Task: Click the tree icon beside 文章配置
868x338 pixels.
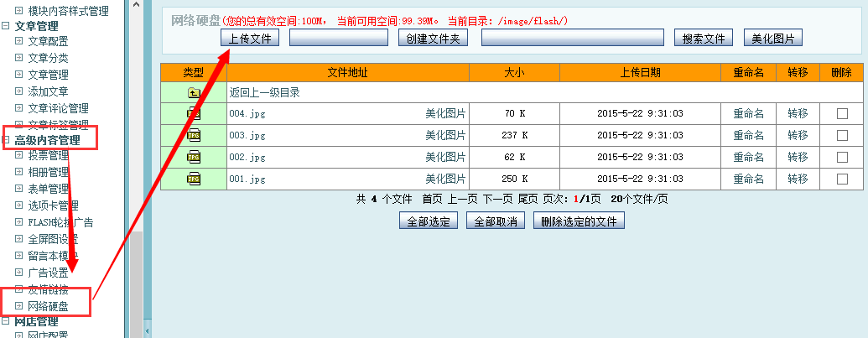Action: coord(19,41)
